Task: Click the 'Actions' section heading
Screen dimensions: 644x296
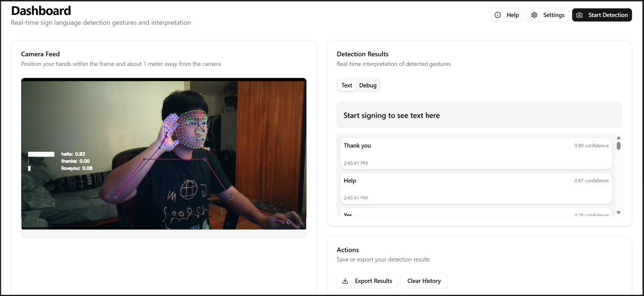Action: click(348, 250)
